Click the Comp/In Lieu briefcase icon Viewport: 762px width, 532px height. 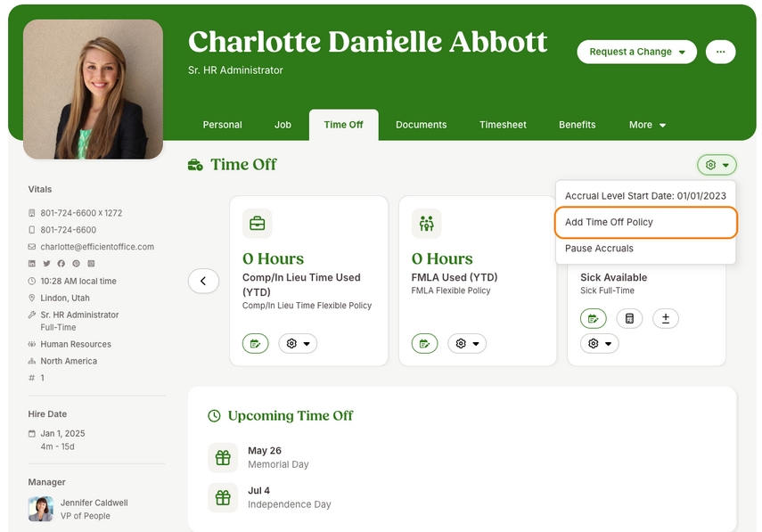tap(257, 224)
